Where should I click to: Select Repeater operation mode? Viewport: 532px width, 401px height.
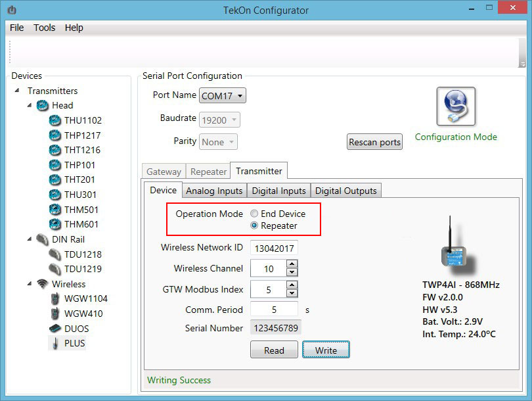click(254, 225)
